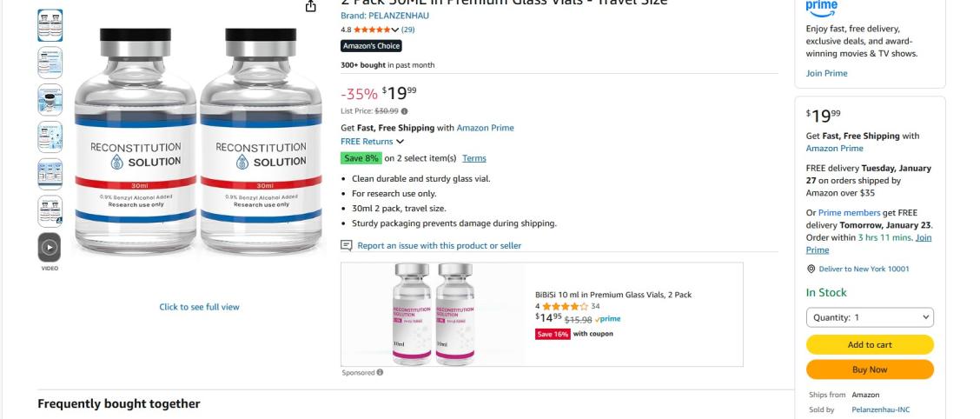
Task: Click the Join Prime link
Action: coord(827,73)
